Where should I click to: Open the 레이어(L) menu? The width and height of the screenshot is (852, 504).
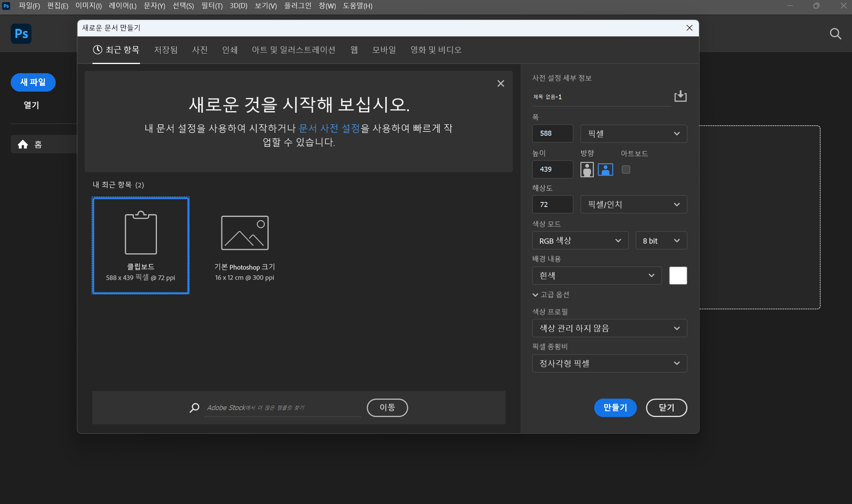click(122, 6)
